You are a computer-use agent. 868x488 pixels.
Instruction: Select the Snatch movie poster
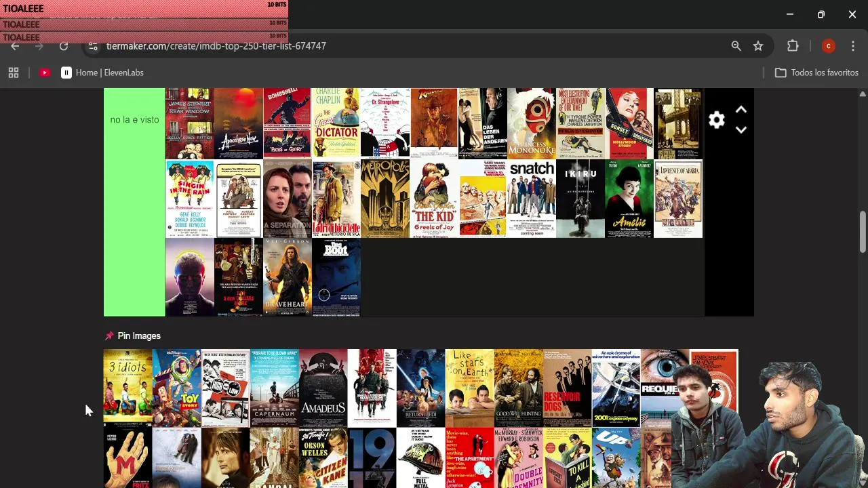coord(532,199)
